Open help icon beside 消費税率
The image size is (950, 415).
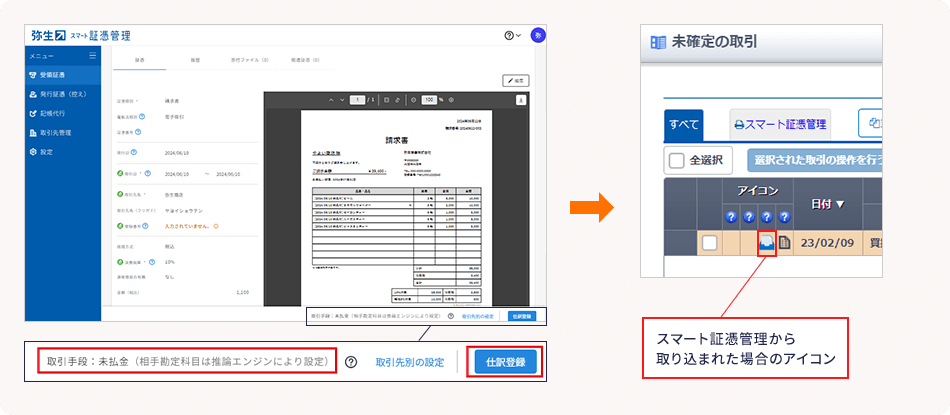tap(151, 262)
